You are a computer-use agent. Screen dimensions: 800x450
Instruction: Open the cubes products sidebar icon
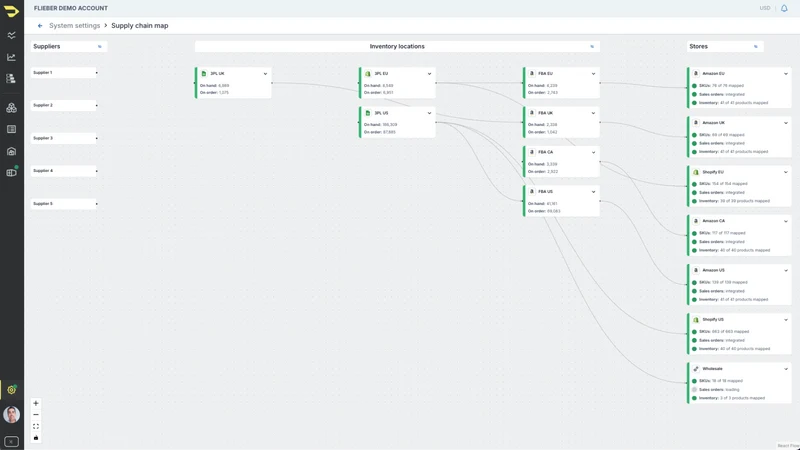pyautogui.click(x=11, y=108)
